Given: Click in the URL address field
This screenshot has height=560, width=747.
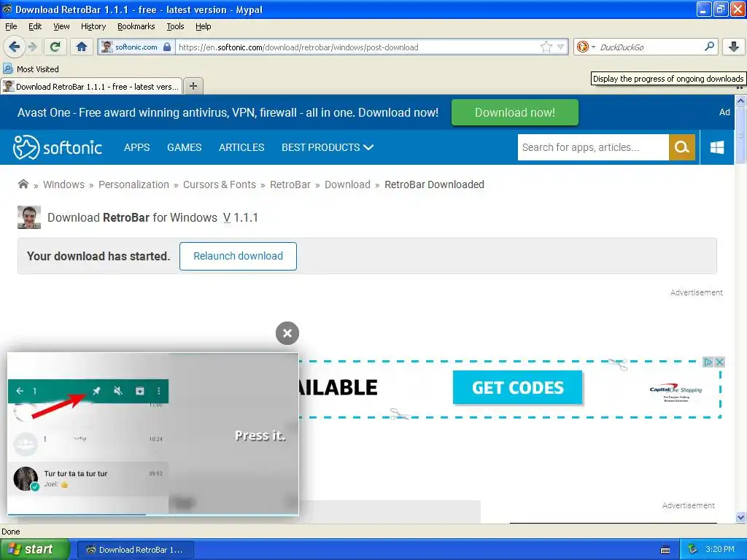Looking at the screenshot, I should tap(357, 47).
